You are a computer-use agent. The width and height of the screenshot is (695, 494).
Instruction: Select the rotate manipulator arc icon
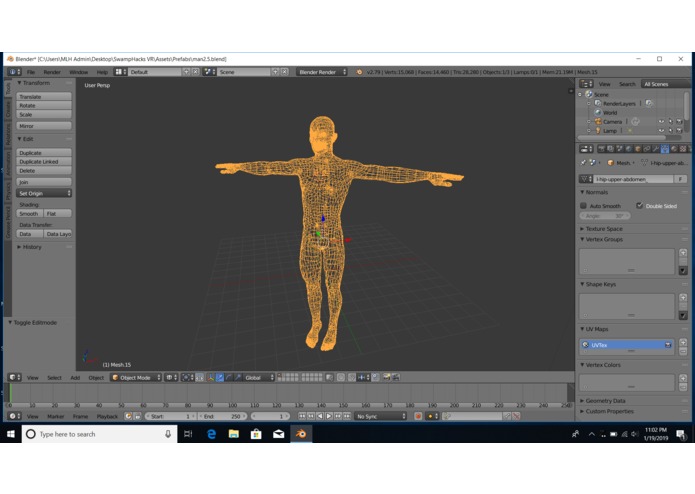pyautogui.click(x=229, y=377)
